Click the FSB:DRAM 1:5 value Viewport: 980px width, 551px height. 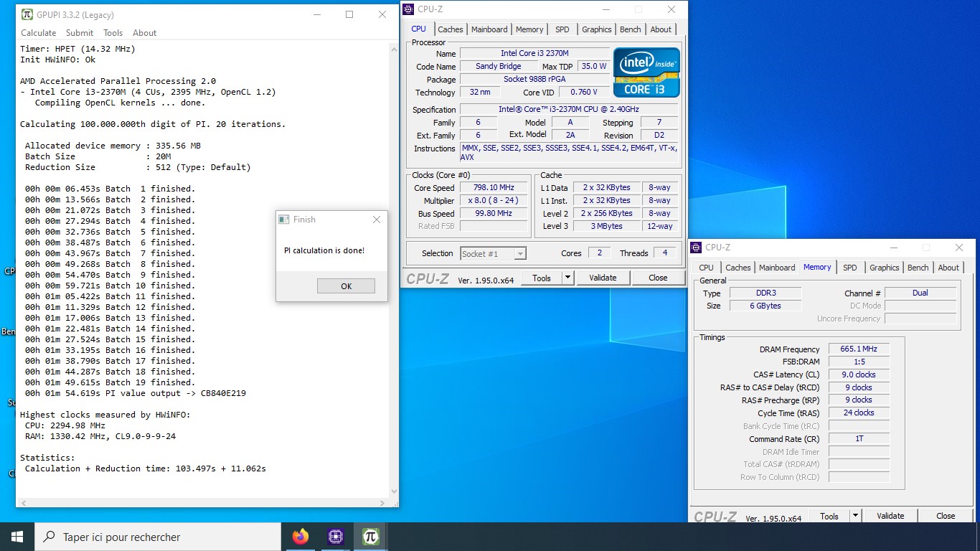tap(859, 362)
